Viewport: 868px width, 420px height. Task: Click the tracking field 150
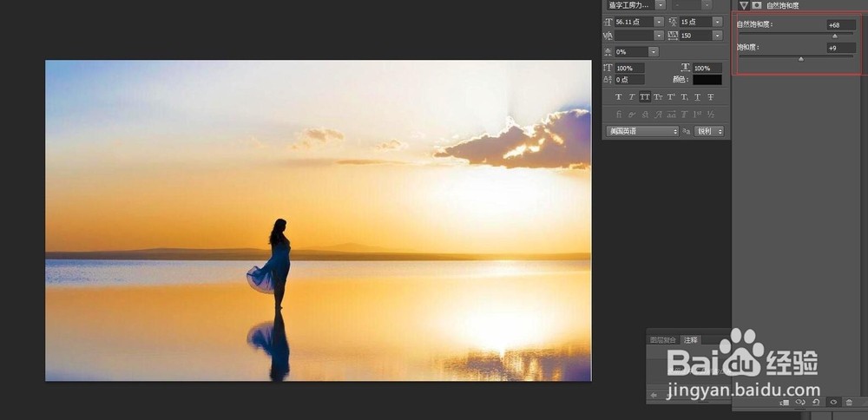tap(696, 36)
